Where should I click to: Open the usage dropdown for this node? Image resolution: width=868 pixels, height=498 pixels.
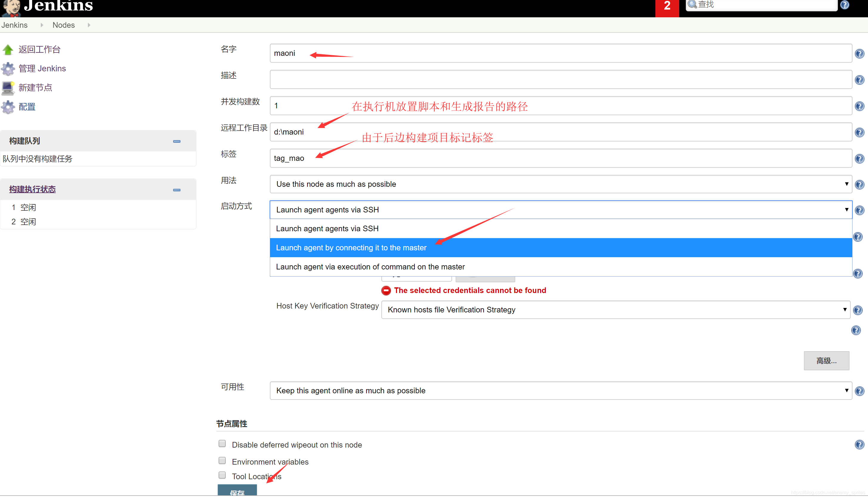tap(561, 184)
